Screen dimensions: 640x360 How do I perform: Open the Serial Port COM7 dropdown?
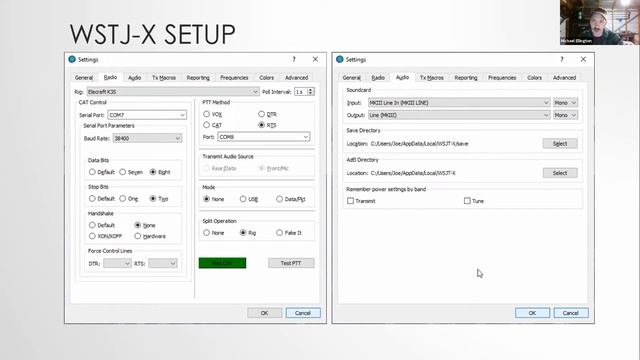point(147,115)
